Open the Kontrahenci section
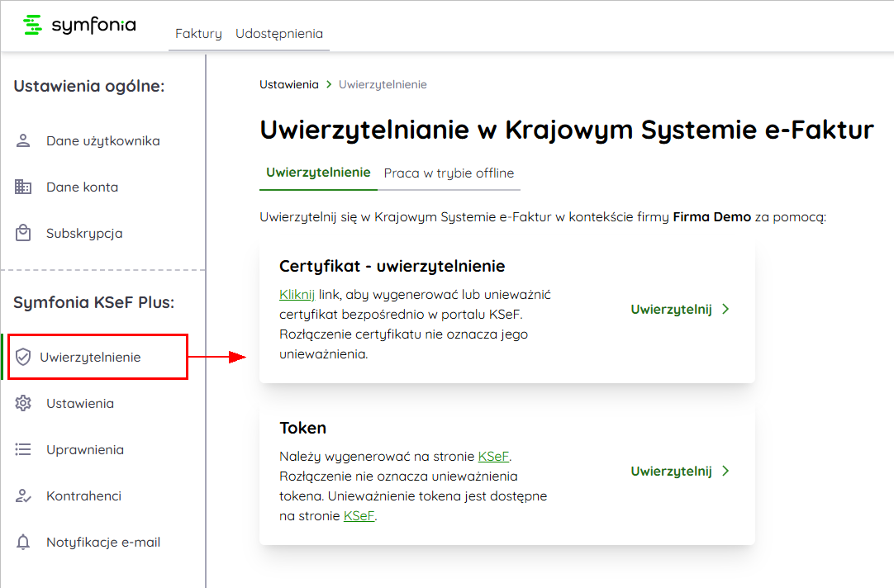 (83, 496)
